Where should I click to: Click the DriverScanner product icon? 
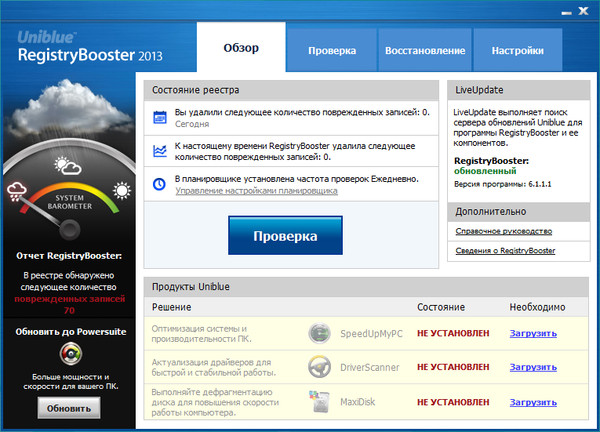(x=319, y=367)
